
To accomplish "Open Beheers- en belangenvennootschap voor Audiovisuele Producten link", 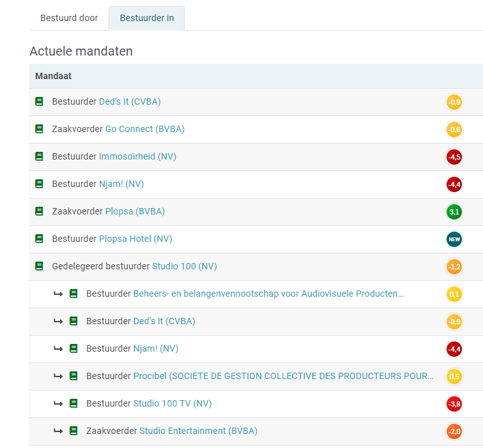I will pyautogui.click(x=268, y=294).
